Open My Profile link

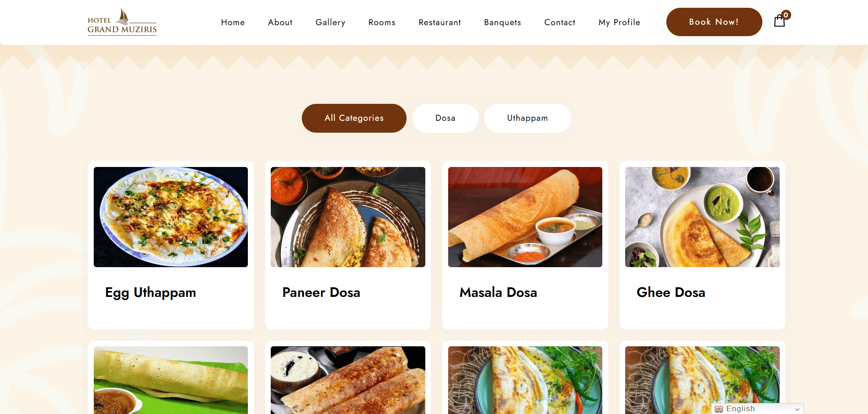[619, 22]
